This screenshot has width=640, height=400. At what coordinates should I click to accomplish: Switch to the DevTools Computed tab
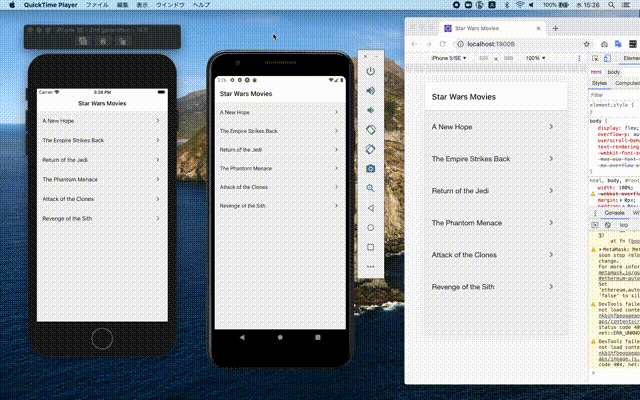(x=627, y=83)
